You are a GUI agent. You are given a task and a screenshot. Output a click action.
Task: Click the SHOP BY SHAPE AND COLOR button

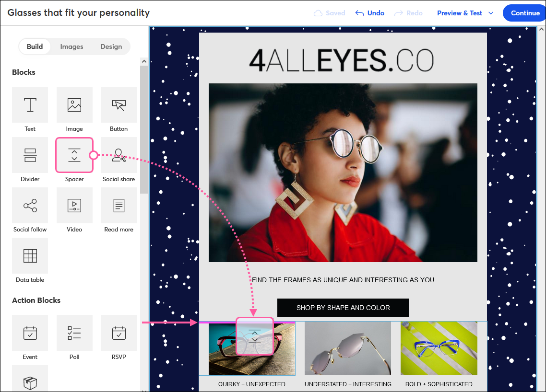pyautogui.click(x=343, y=308)
